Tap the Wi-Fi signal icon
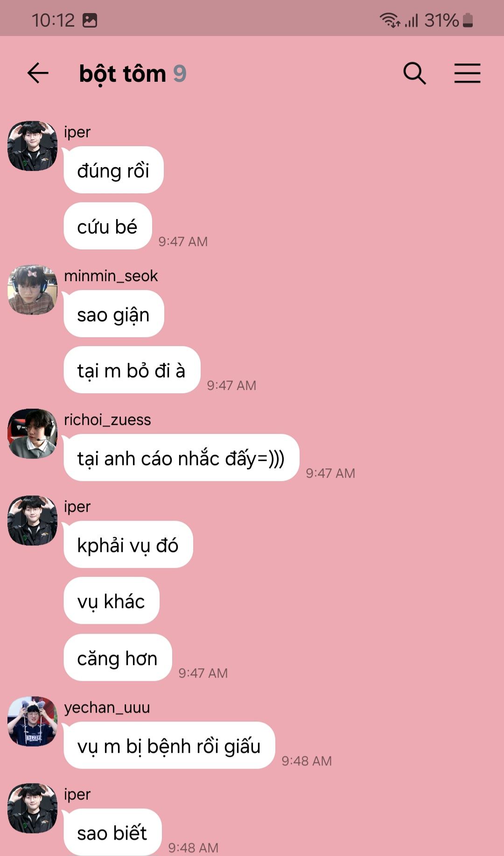Screen dimensions: 504x856 pyautogui.click(x=390, y=20)
